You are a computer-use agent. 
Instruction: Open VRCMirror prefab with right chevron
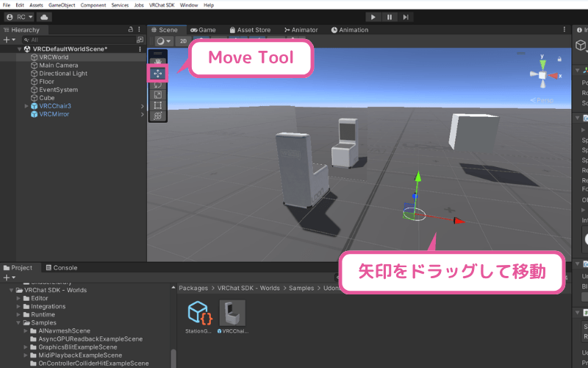point(142,115)
